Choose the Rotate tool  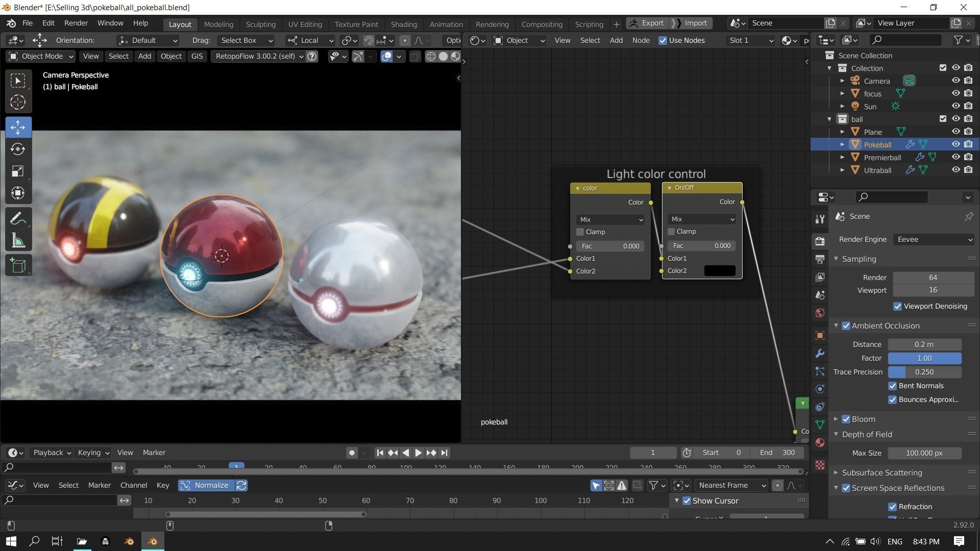click(18, 149)
